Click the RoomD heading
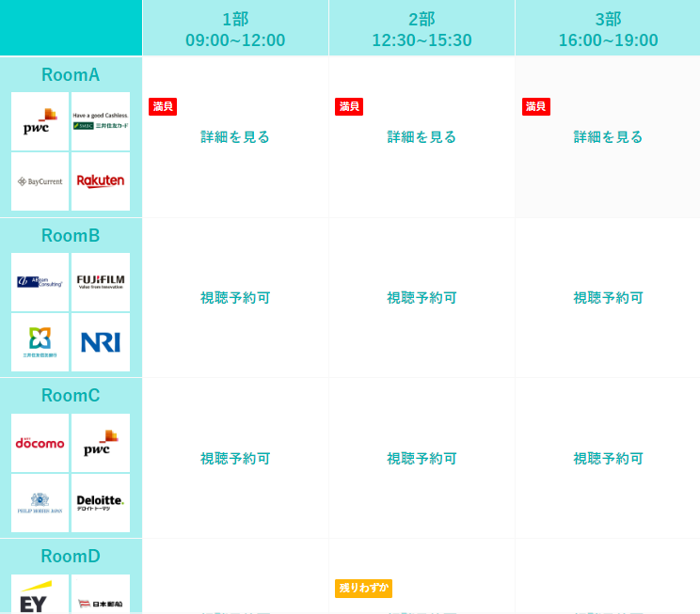 (71, 556)
